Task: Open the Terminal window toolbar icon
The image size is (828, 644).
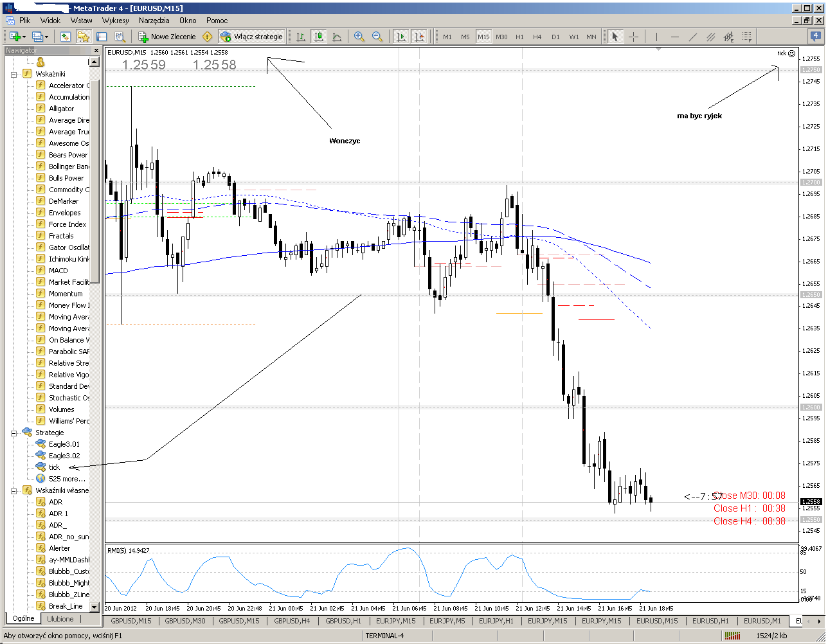Action: 102,37
